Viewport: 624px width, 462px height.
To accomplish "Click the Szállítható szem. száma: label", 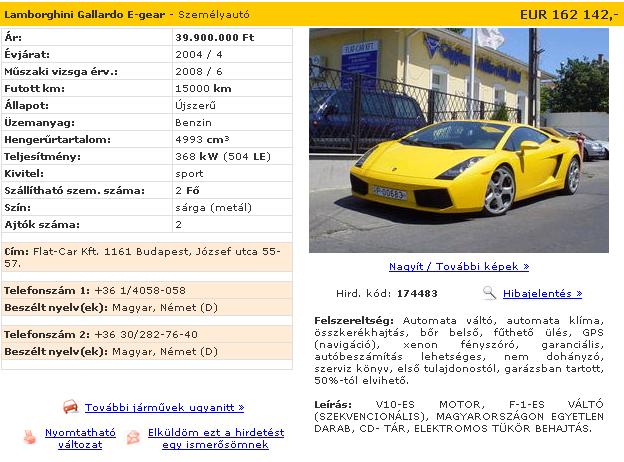I will (74, 191).
